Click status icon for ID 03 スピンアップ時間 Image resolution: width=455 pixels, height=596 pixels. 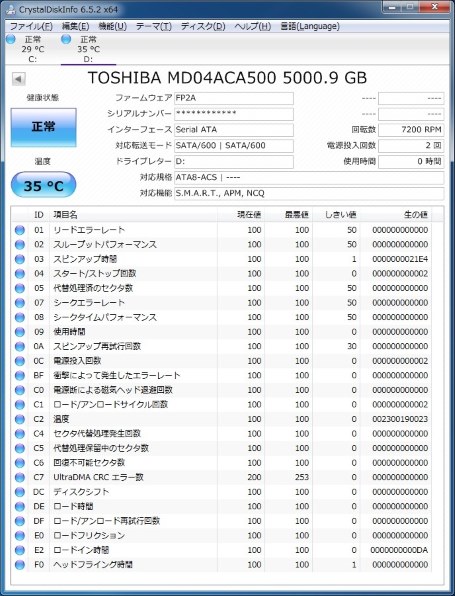click(x=20, y=259)
